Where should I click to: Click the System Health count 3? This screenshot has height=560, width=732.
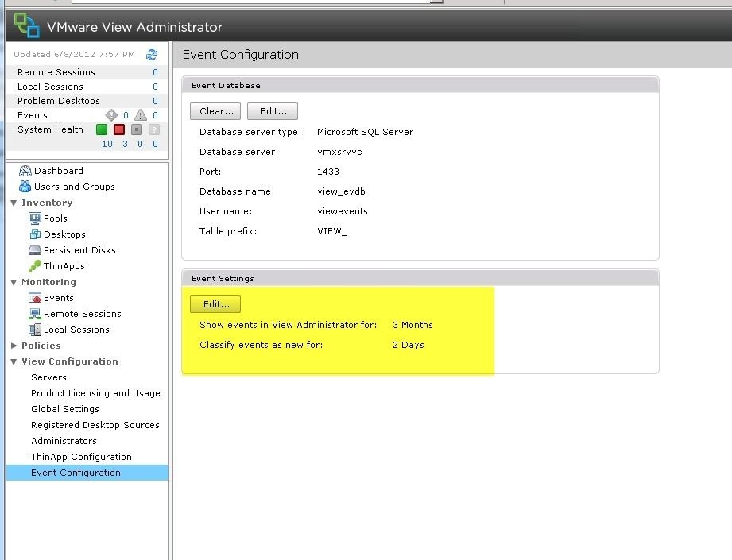point(125,144)
